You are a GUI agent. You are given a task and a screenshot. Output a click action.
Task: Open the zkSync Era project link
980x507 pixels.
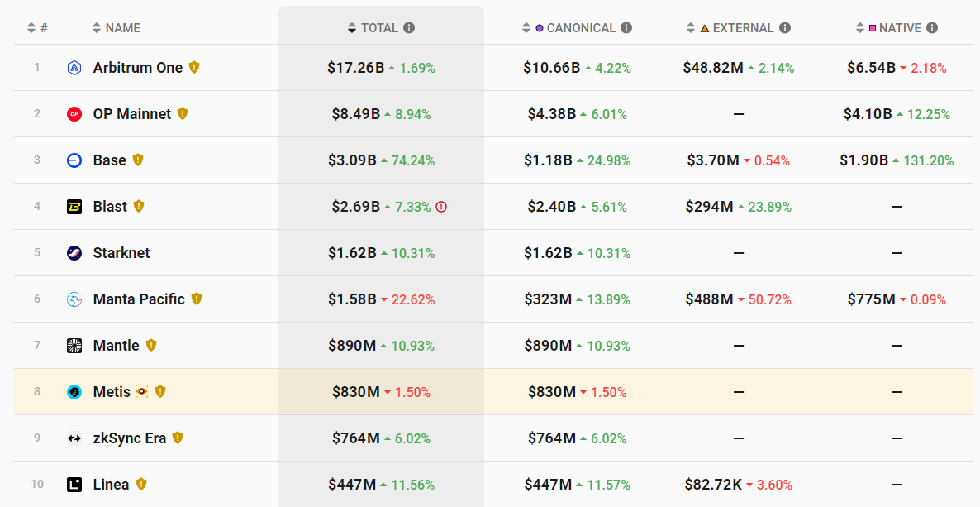point(130,438)
